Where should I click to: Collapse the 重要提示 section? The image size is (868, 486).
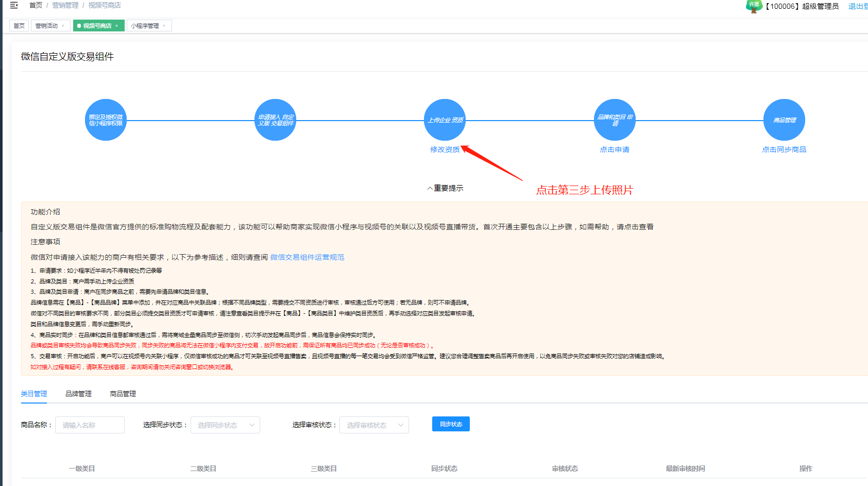[x=445, y=188]
